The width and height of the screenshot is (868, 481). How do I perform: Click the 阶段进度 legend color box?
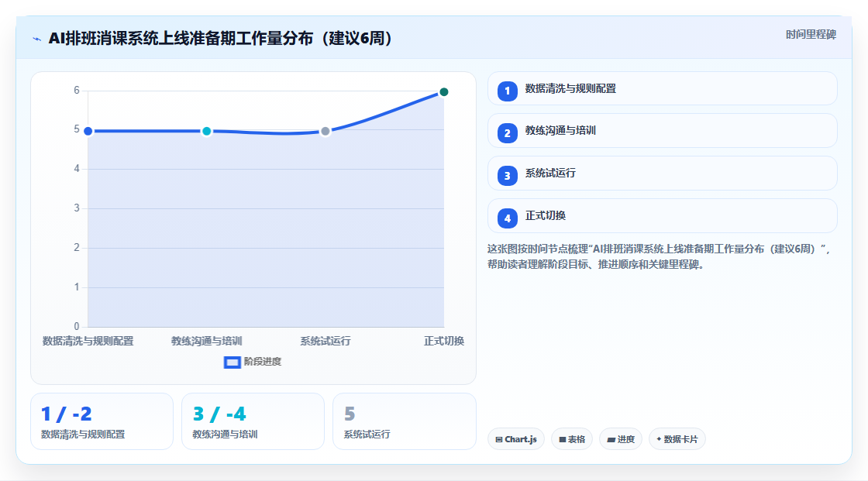coord(232,362)
